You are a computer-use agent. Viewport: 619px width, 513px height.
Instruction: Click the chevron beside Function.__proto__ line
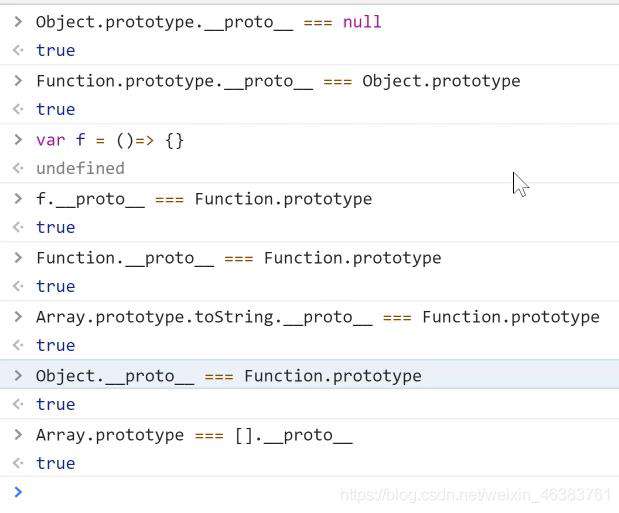click(x=18, y=257)
